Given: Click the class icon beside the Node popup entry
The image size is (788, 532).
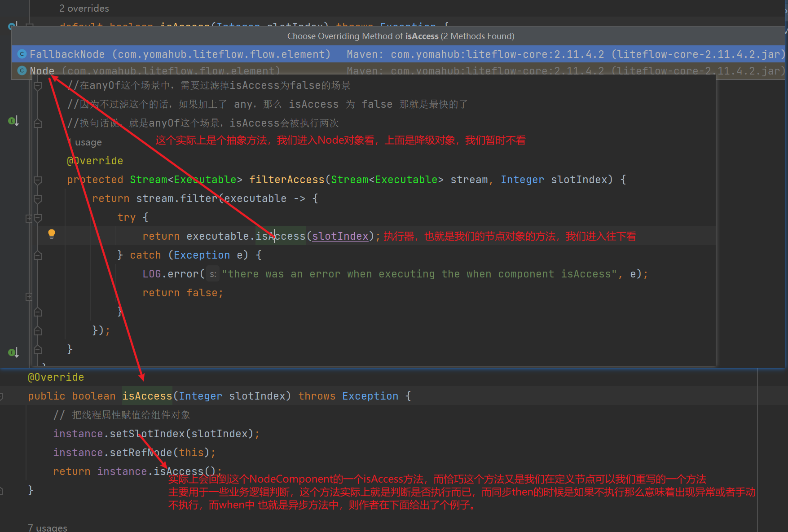Looking at the screenshot, I should [22, 70].
